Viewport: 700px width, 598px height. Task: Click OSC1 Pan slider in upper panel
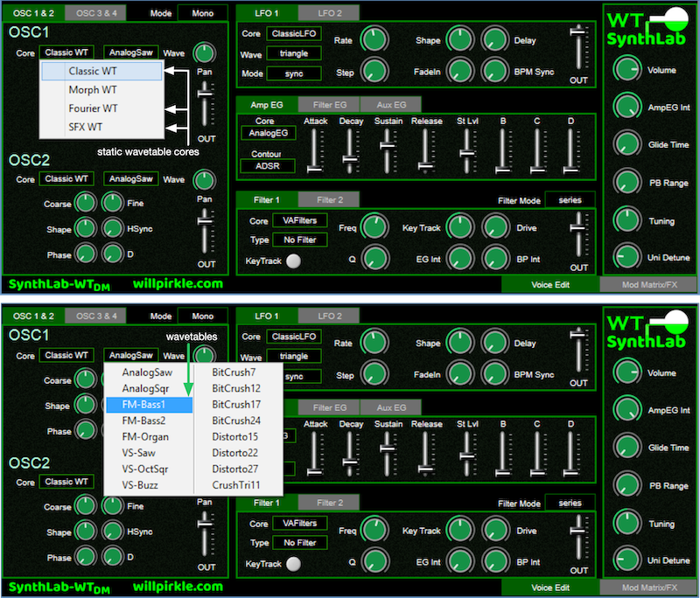(205, 103)
